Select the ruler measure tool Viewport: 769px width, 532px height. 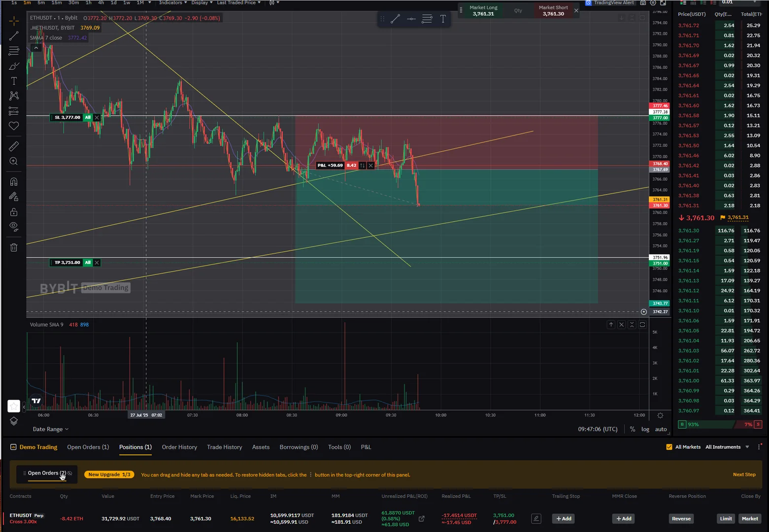[x=14, y=146]
